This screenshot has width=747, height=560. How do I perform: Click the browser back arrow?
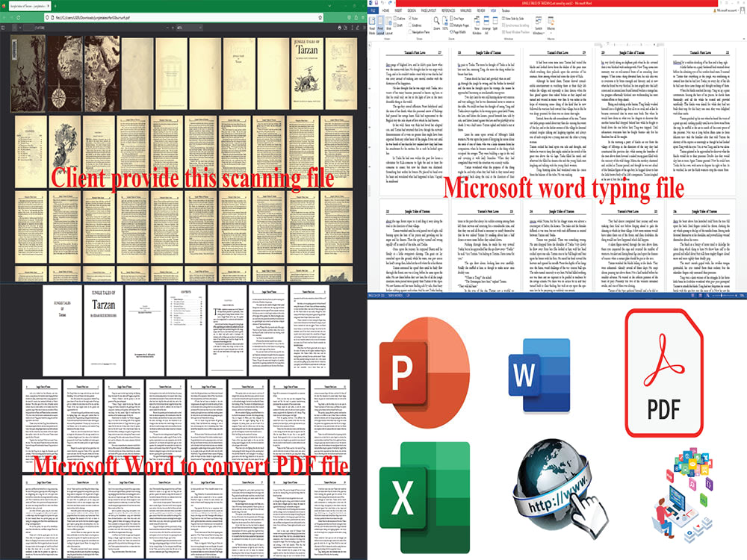pos(4,18)
